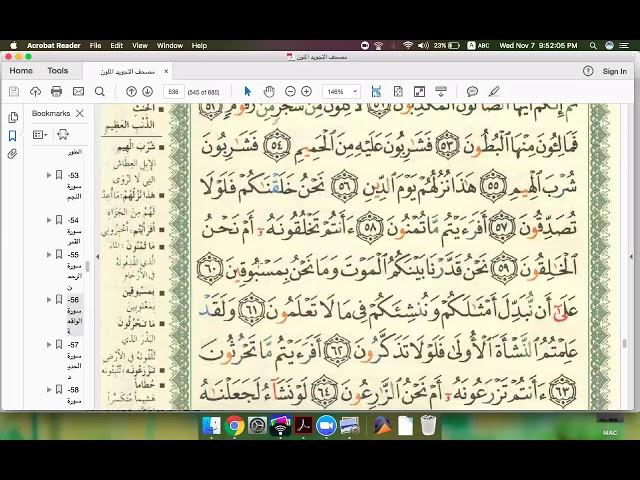Click the fit width scrolling icon
Screen dimensions: 640x480
[x=376, y=91]
